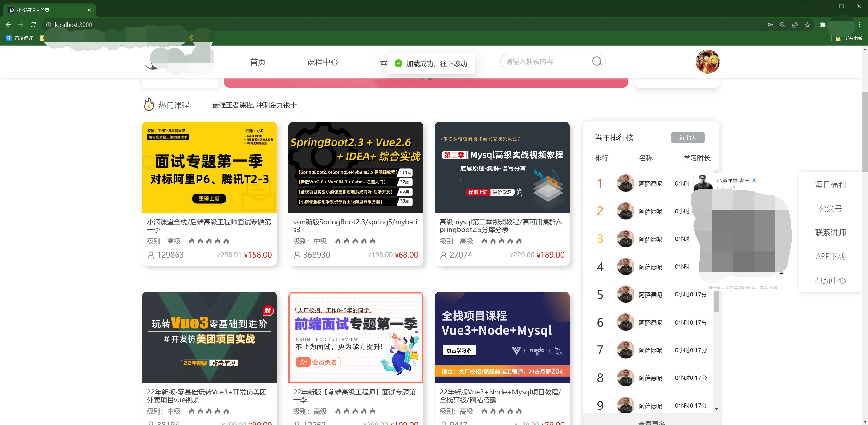Expand the tab search chevron
The height and width of the screenshot is (425, 868).
(x=806, y=6)
